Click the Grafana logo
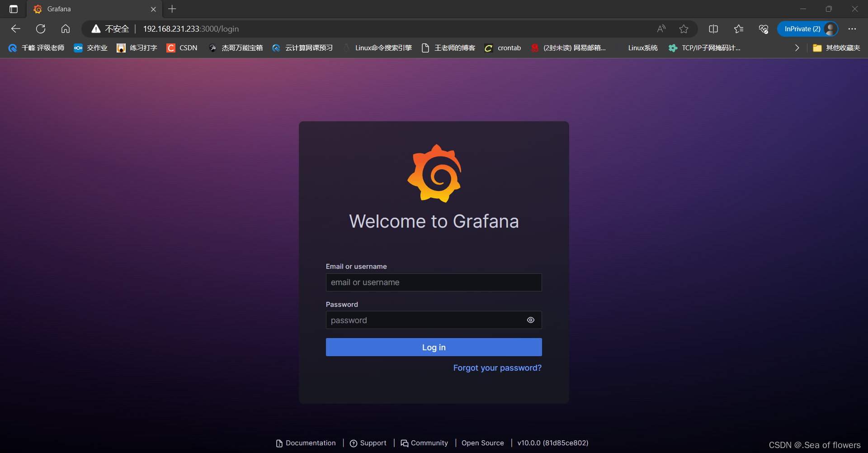This screenshot has width=868, height=453. point(434,173)
